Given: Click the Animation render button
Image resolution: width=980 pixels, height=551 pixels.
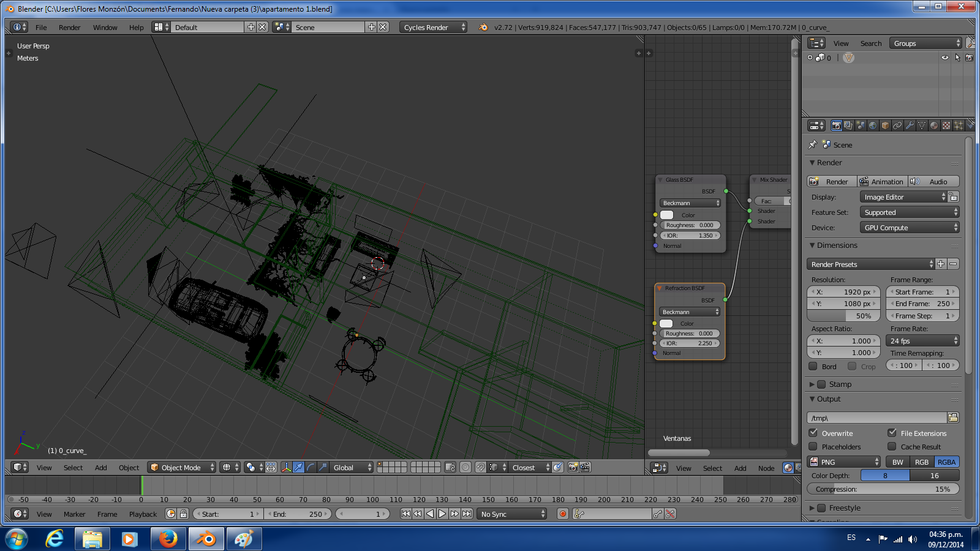Looking at the screenshot, I should click(x=882, y=182).
